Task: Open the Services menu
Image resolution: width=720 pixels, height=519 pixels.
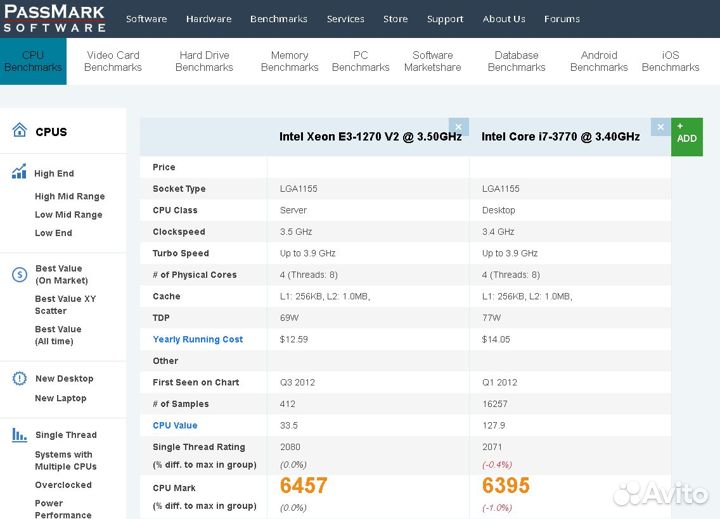Action: (345, 19)
